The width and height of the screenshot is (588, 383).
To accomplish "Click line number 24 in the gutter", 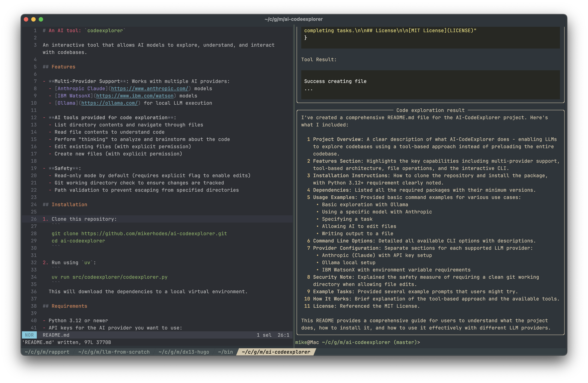I will pyautogui.click(x=34, y=205).
